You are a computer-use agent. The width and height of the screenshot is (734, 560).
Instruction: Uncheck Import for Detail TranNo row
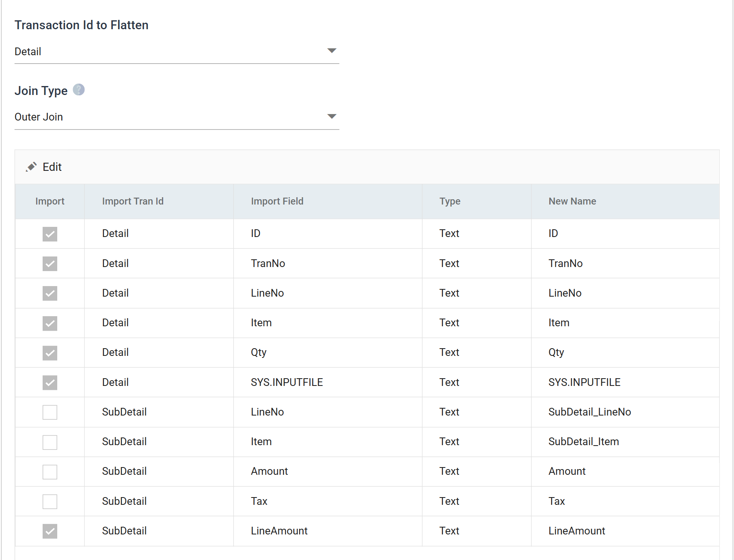tap(50, 264)
